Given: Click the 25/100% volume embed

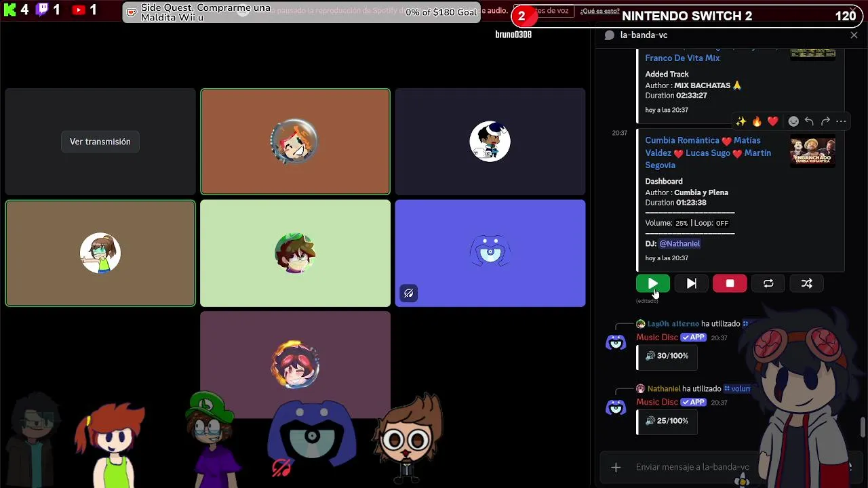Looking at the screenshot, I should [667, 421].
